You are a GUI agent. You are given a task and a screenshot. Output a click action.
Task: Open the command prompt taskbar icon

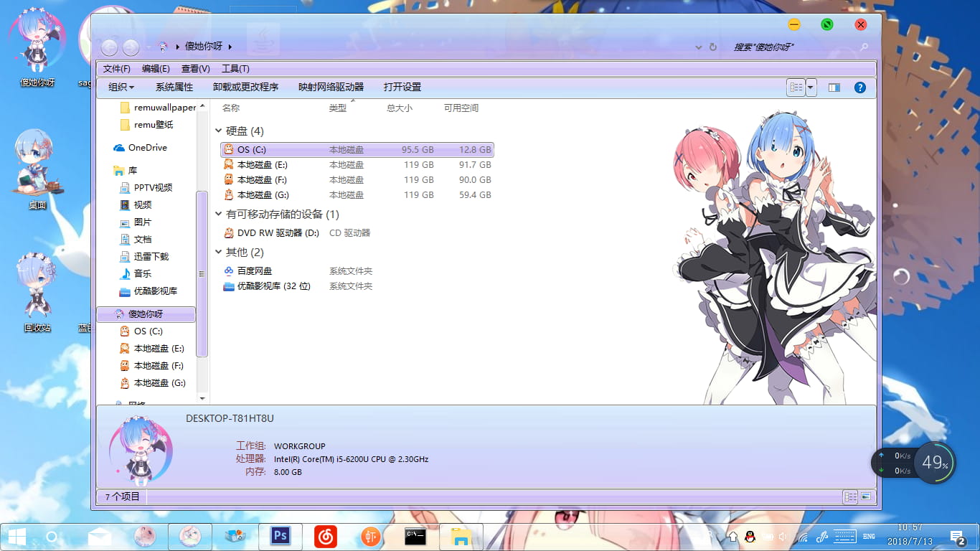[415, 536]
